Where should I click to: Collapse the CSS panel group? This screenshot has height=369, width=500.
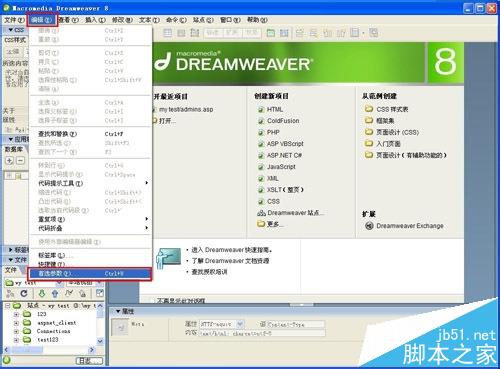click(x=10, y=30)
